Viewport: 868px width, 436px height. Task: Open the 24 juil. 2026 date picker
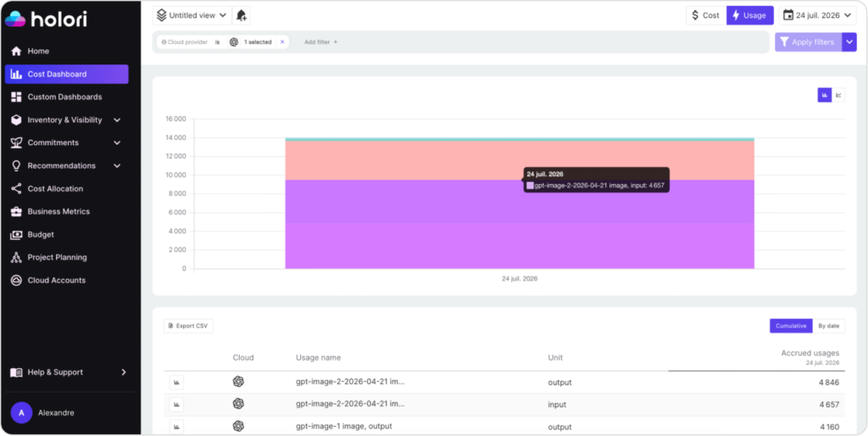pos(818,15)
